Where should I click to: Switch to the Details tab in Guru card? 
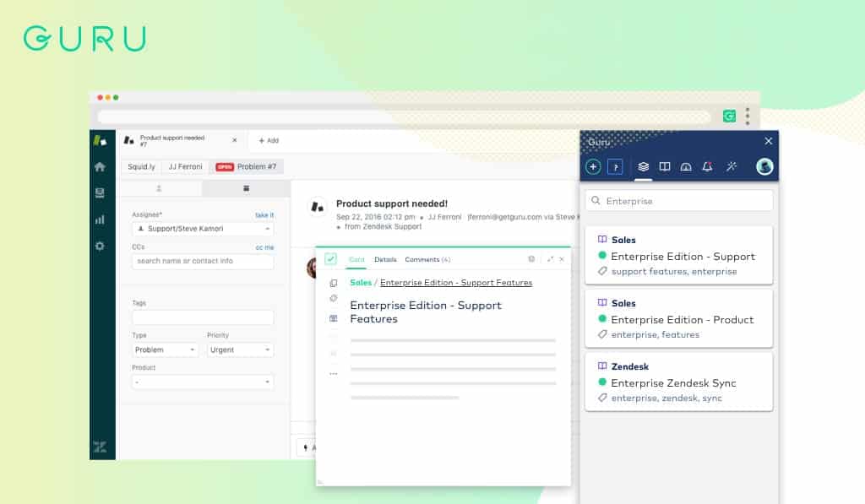tap(385, 259)
